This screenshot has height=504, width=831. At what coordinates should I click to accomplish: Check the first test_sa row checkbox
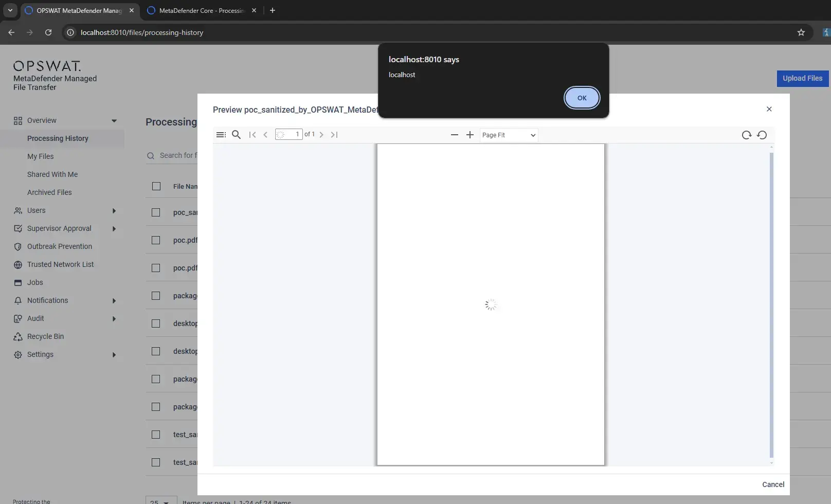coord(156,435)
